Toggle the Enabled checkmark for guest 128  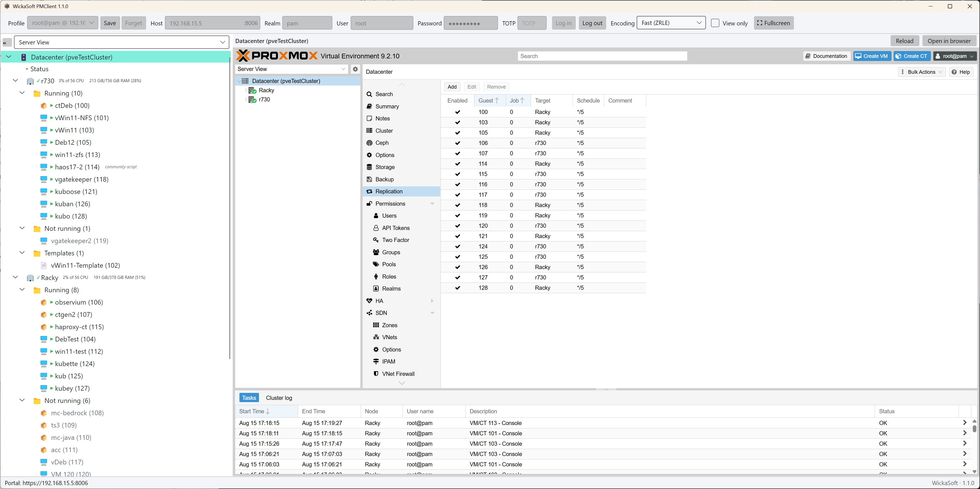[x=457, y=288]
